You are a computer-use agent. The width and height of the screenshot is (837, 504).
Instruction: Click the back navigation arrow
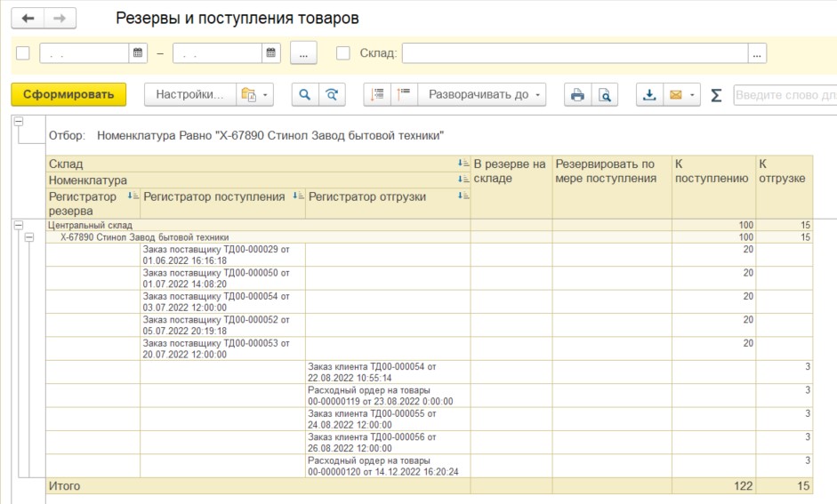(28, 19)
